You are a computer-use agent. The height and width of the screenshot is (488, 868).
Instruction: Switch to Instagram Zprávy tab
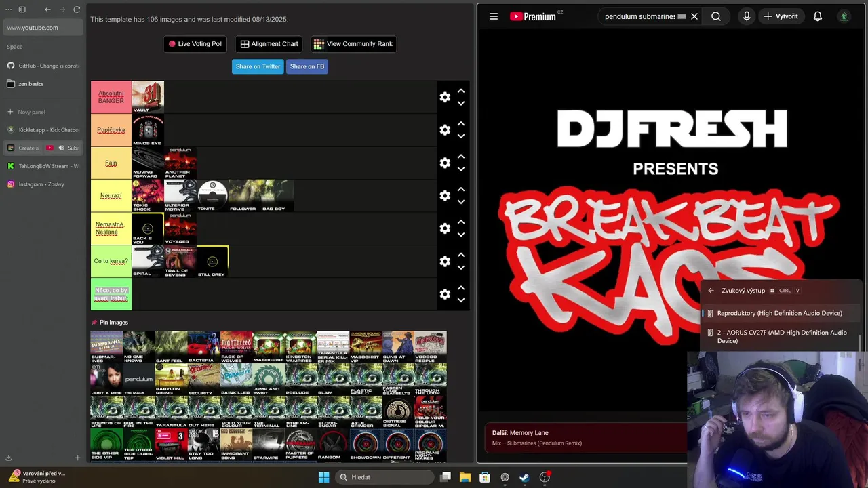click(x=43, y=184)
